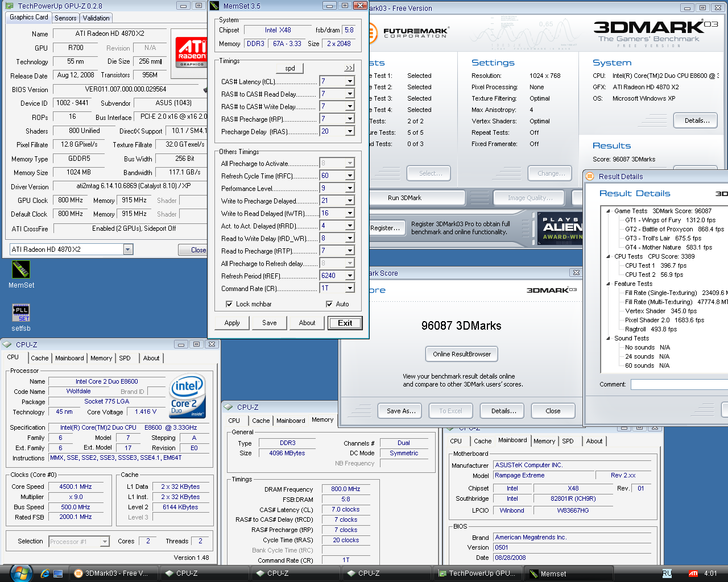Image resolution: width=728 pixels, height=582 pixels.
Task: Click the Futuremark Corporation logo
Action: click(x=409, y=32)
